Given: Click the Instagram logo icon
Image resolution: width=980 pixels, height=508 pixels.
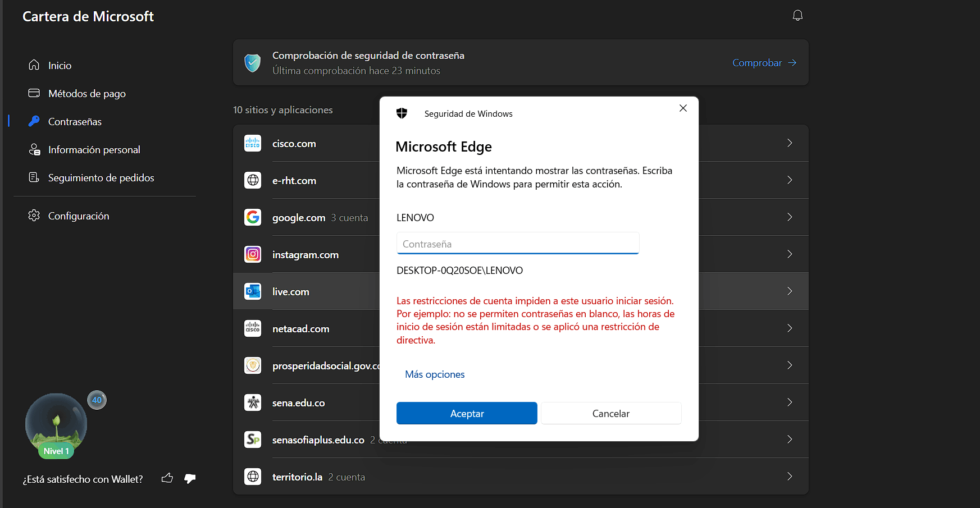Looking at the screenshot, I should click(x=253, y=254).
